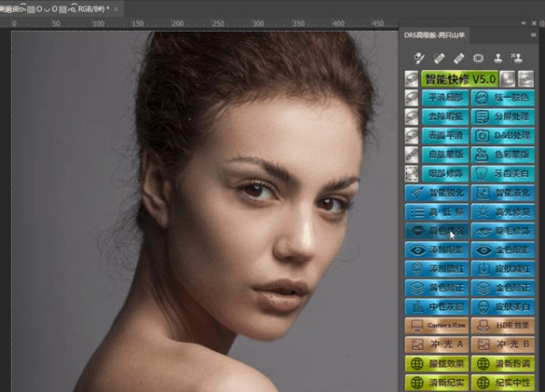Click the 高光修复 highlight repair button
Viewport: 545px width, 392px height.
click(502, 211)
